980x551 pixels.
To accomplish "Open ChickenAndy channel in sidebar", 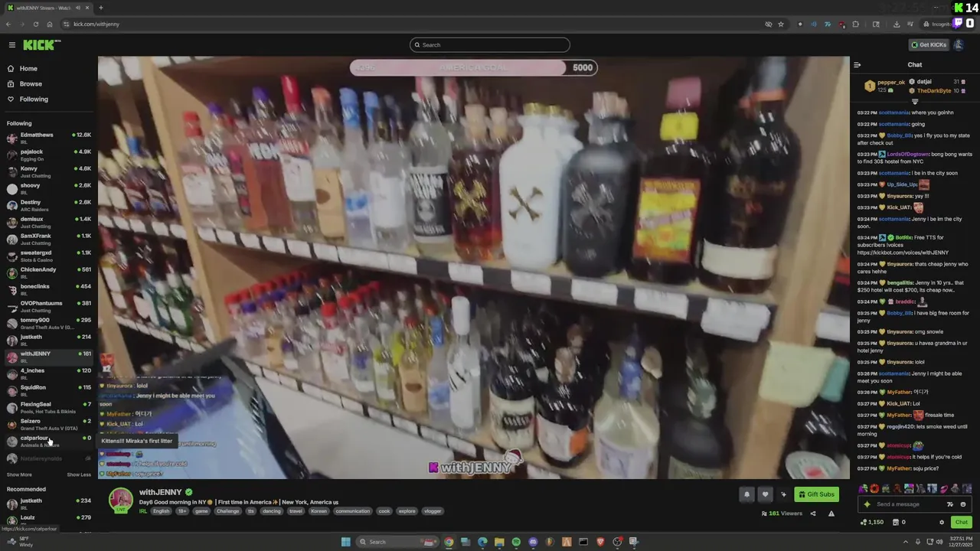I will 49,273.
